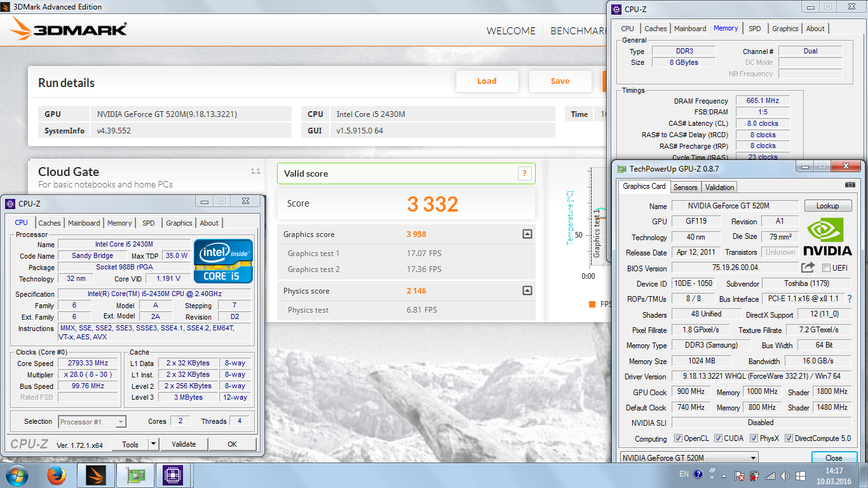Open SPD tab in CPU-Z Processor window
This screenshot has height=488, width=868.
149,223
